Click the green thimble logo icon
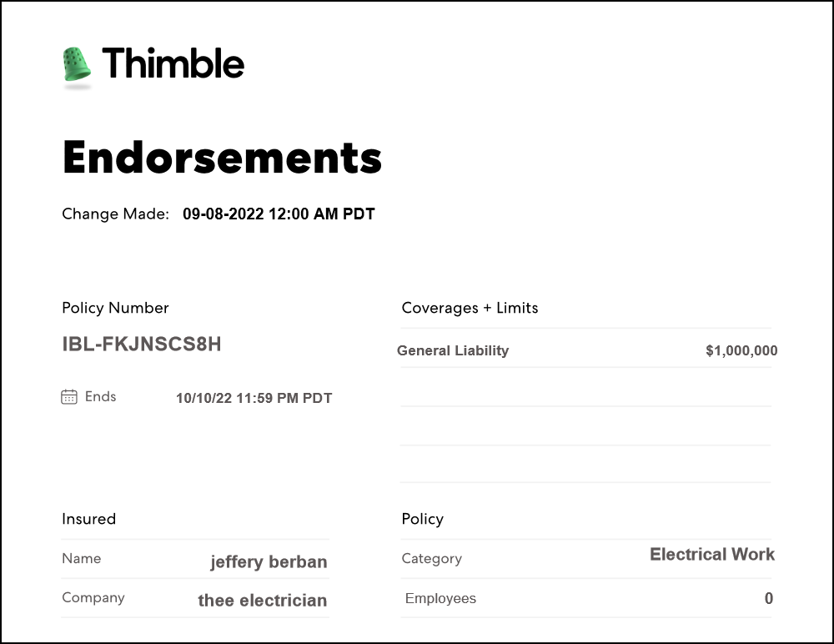The width and height of the screenshot is (834, 644). click(77, 65)
